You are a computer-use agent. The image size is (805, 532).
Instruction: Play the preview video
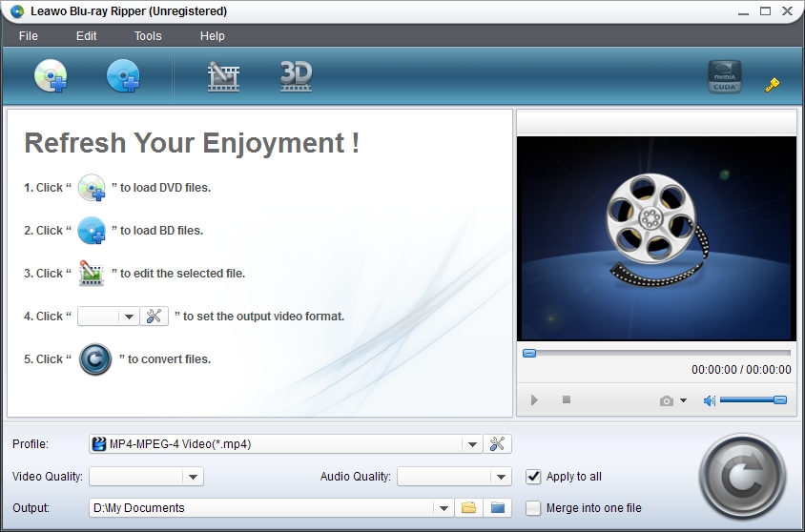(x=534, y=399)
